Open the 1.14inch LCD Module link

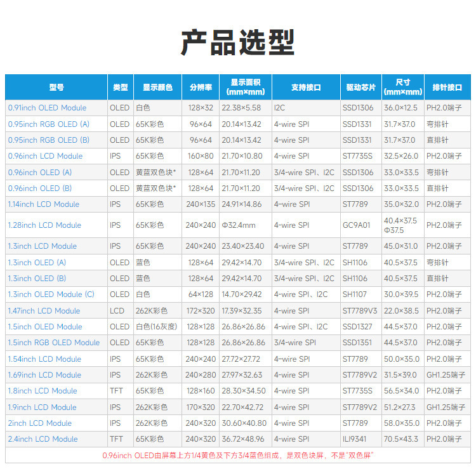coord(43,204)
